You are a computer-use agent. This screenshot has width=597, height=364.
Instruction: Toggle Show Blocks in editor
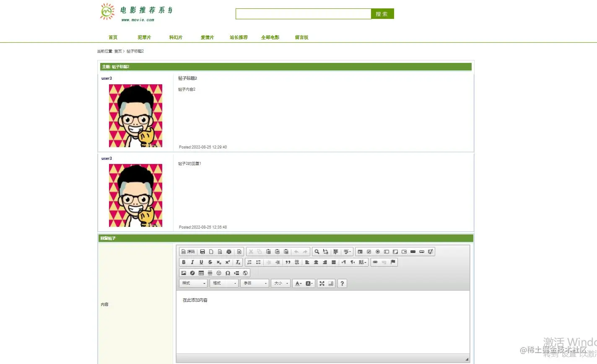[331, 283]
